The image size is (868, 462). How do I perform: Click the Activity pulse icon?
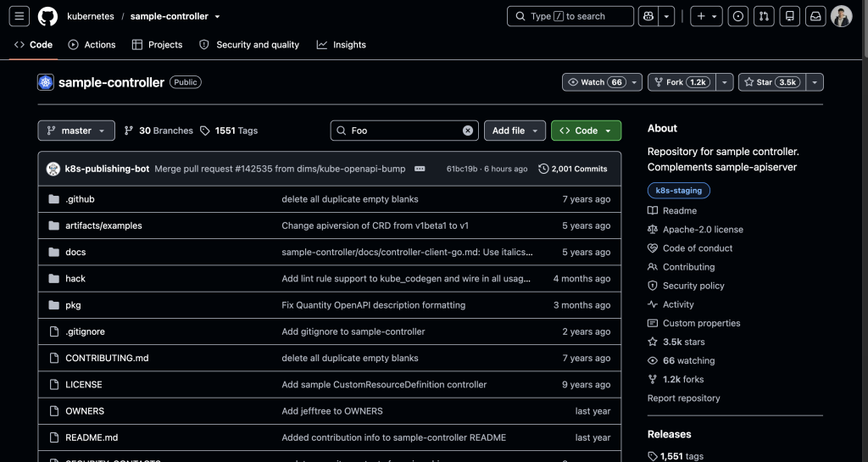tap(653, 304)
